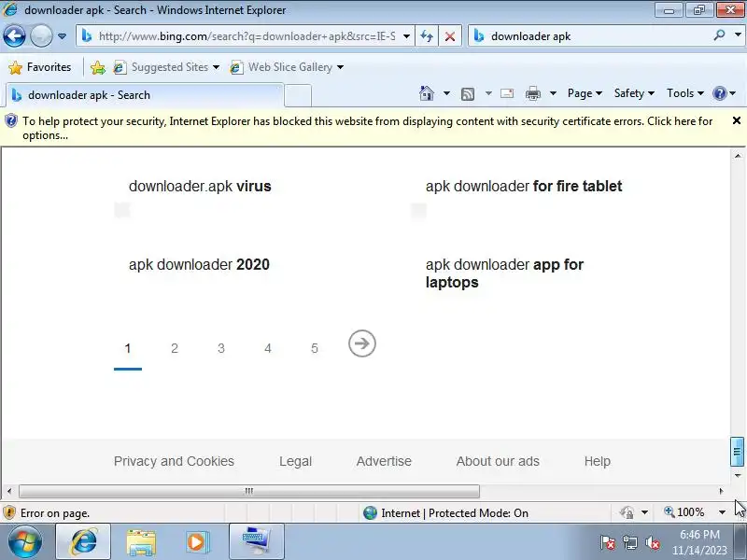Open the Help footer link
This screenshot has width=747, height=560.
coord(598,461)
